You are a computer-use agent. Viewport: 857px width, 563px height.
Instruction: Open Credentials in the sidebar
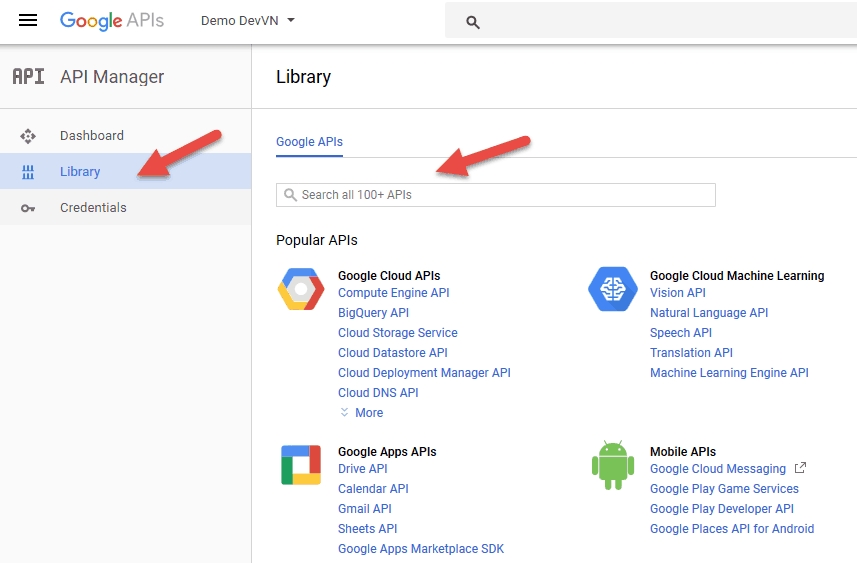[93, 208]
